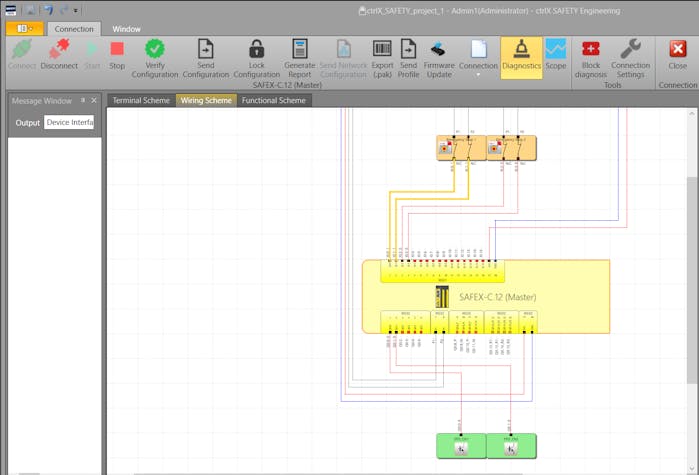Click the Redo arrow in quick access
The image size is (699, 475).
pos(64,10)
